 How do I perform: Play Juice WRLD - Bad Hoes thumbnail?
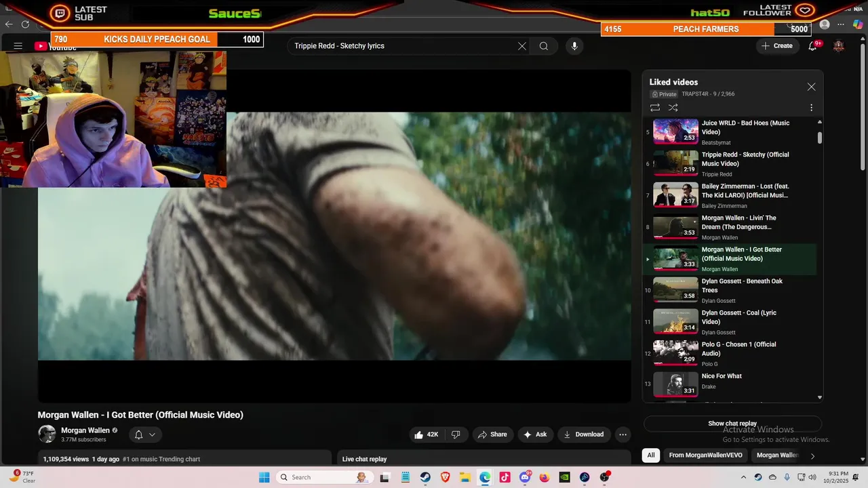pyautogui.click(x=675, y=131)
